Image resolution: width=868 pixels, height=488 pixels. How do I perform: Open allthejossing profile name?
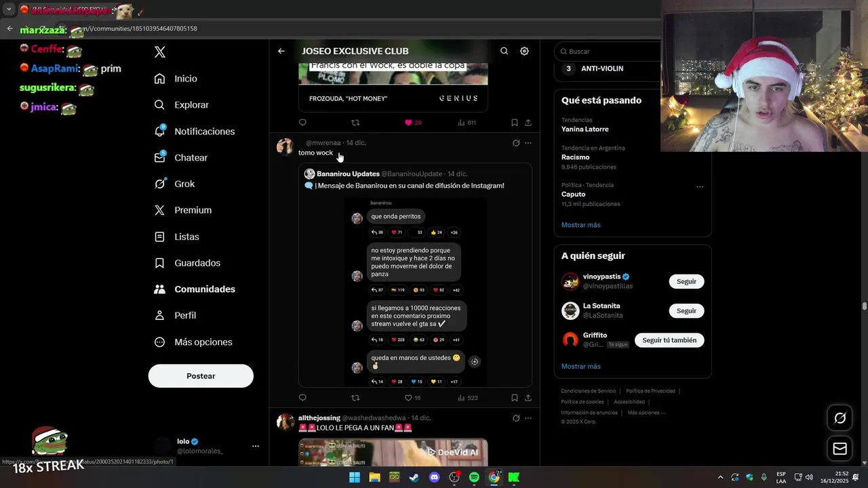(x=319, y=418)
